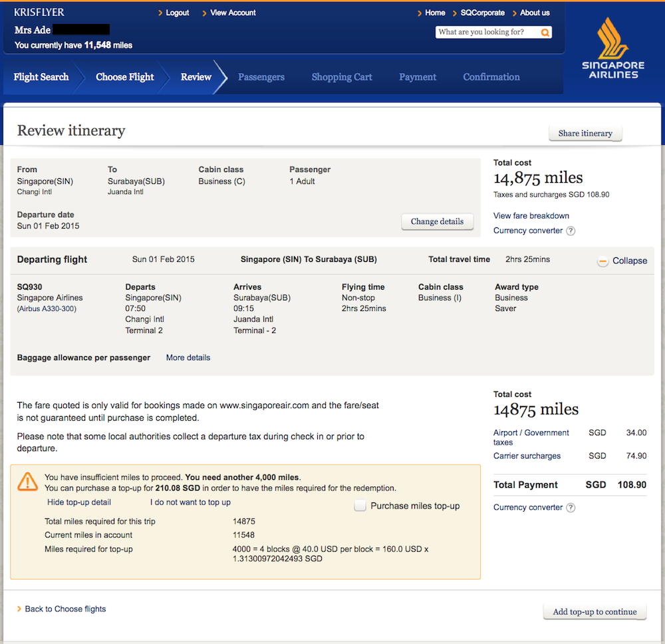Open the Home link
This screenshot has height=644, width=665.
pyautogui.click(x=435, y=13)
